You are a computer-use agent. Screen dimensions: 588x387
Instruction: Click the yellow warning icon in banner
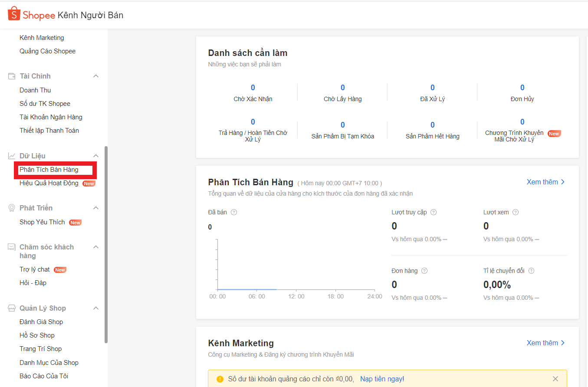pyautogui.click(x=220, y=379)
